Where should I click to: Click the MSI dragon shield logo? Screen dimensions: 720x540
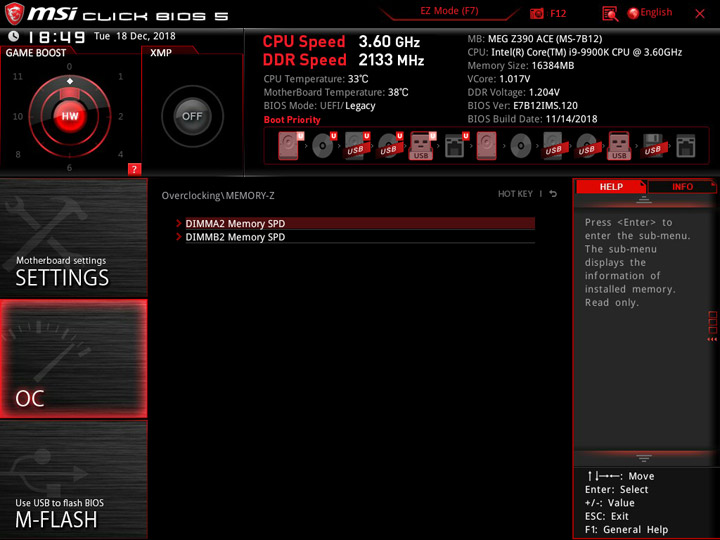(14, 13)
